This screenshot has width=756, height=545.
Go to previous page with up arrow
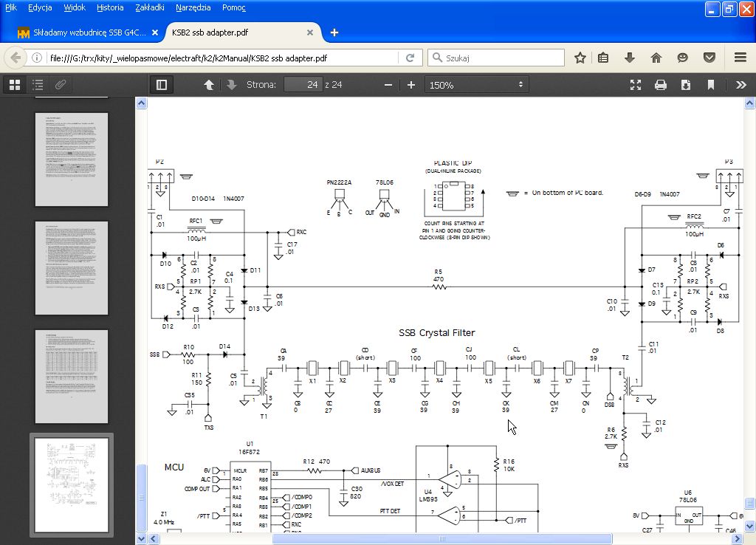[209, 85]
